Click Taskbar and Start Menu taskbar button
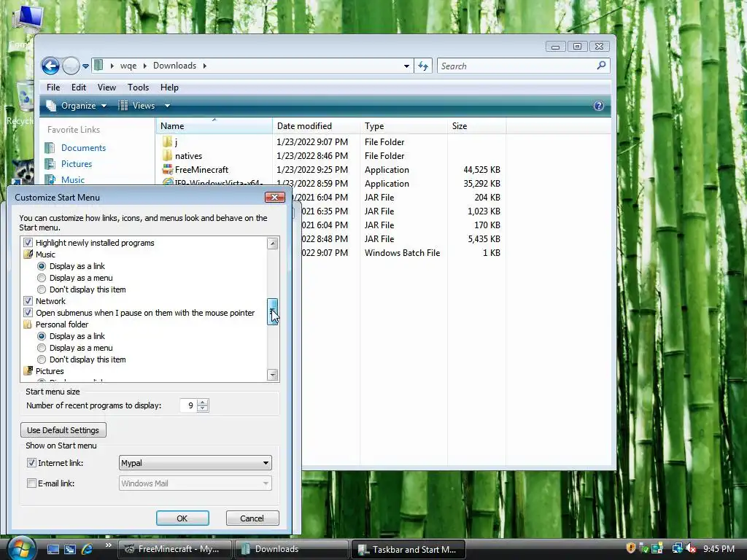 click(x=408, y=549)
